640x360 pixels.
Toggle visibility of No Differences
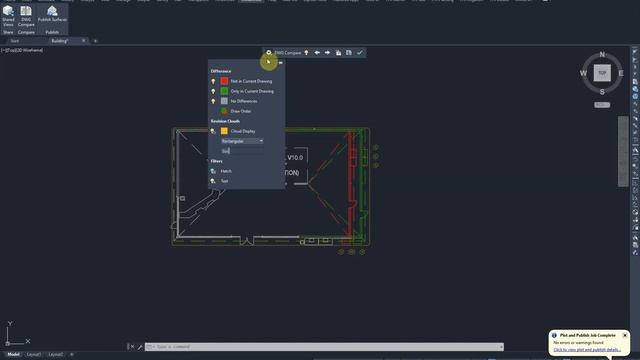pos(213,101)
